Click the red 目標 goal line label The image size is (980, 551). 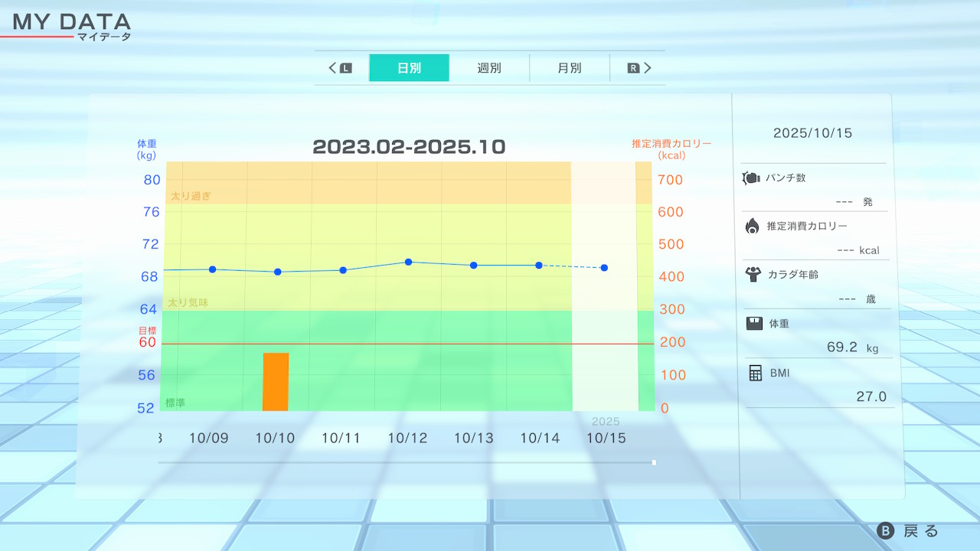(x=147, y=331)
